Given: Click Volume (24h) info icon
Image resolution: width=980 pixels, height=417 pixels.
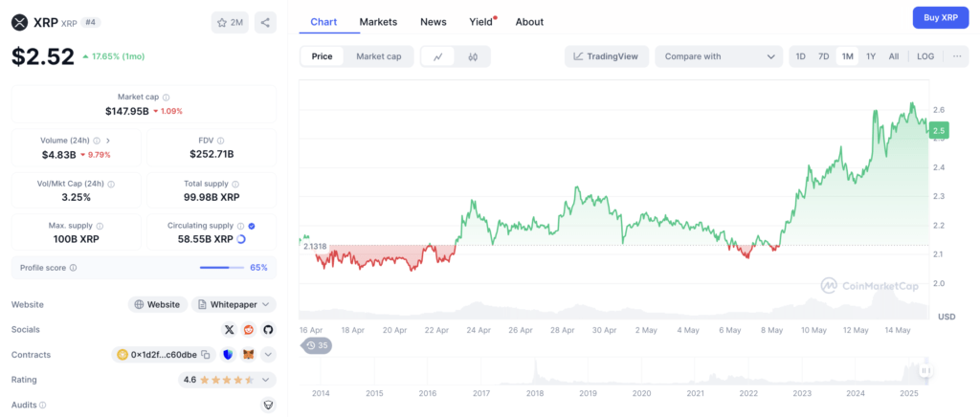Looking at the screenshot, I should click(97, 142).
